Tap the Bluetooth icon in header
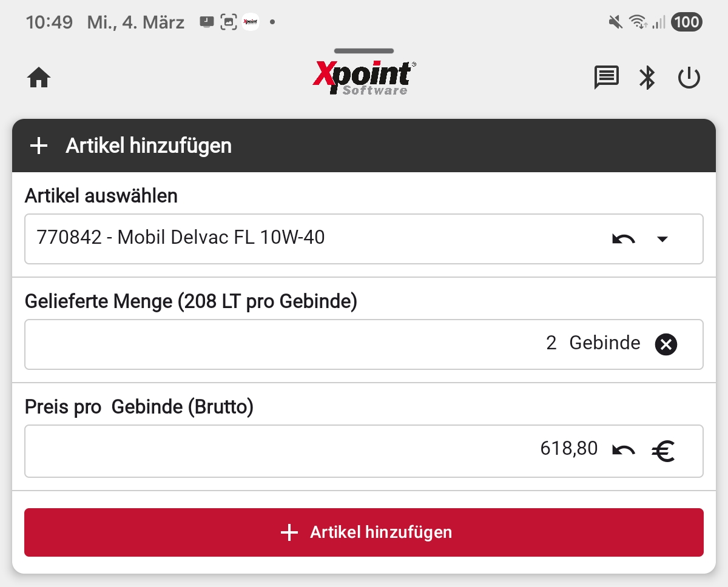728x587 pixels. point(647,78)
